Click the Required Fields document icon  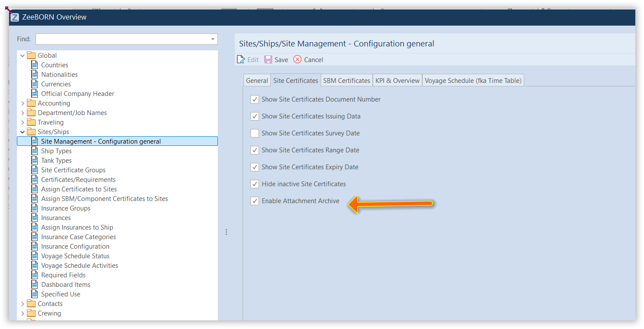[x=35, y=275]
